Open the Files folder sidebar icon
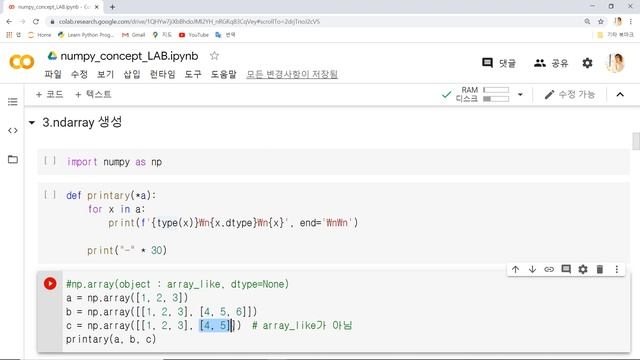Viewport: 640px width, 360px height. click(13, 159)
